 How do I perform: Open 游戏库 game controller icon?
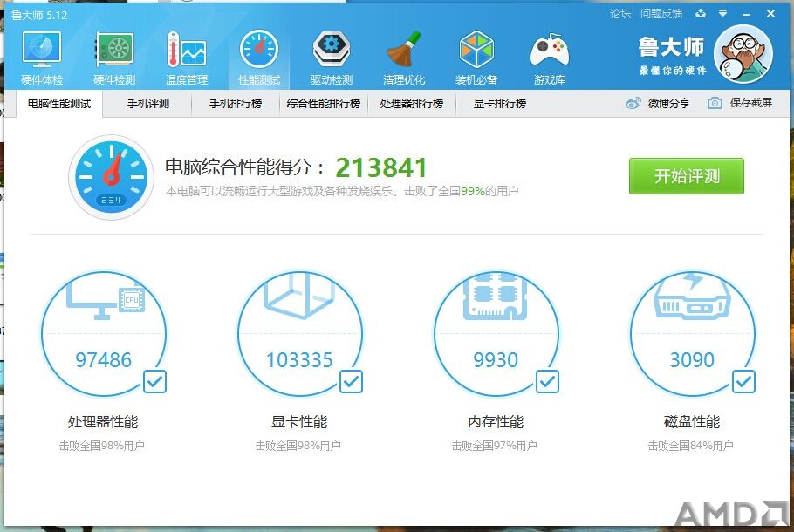(x=549, y=51)
